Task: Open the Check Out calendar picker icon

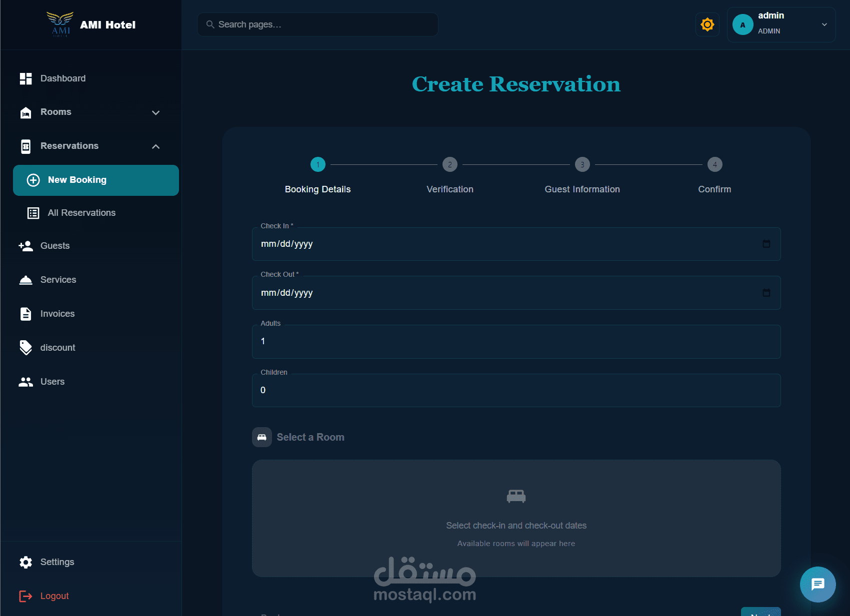Action: pos(766,293)
